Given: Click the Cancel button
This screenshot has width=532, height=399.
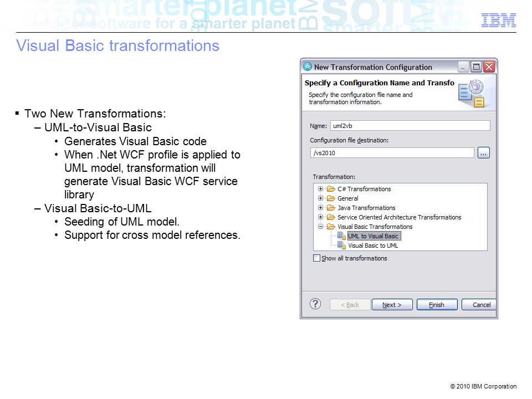Looking at the screenshot, I should tap(479, 305).
